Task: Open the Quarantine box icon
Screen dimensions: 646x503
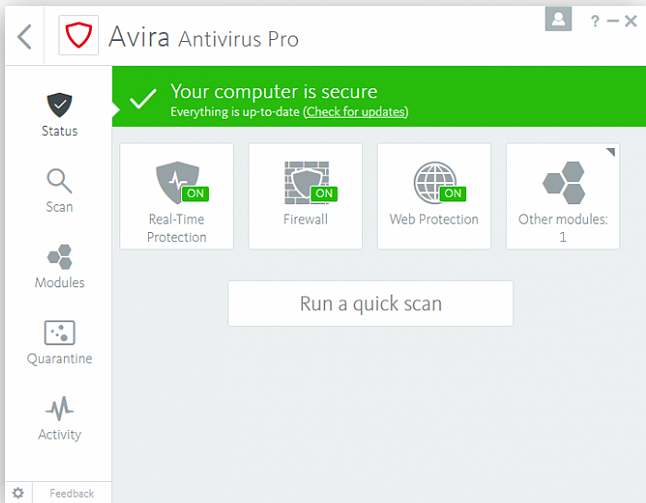Action: tap(59, 333)
